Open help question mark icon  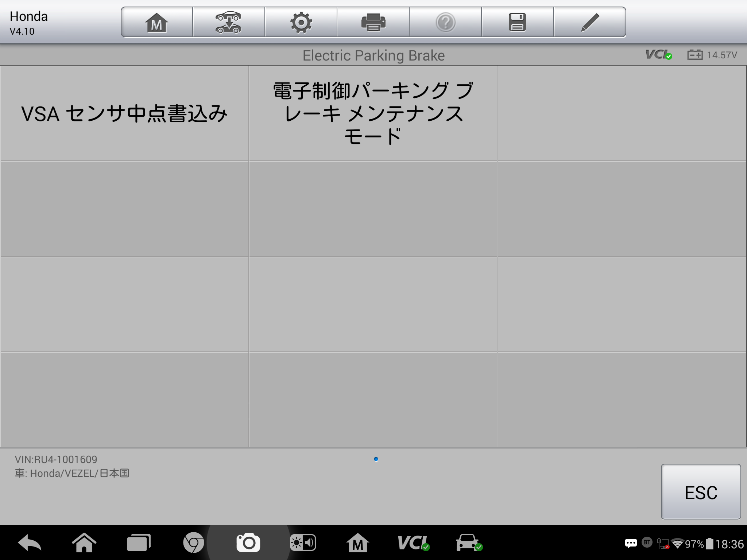point(445,22)
